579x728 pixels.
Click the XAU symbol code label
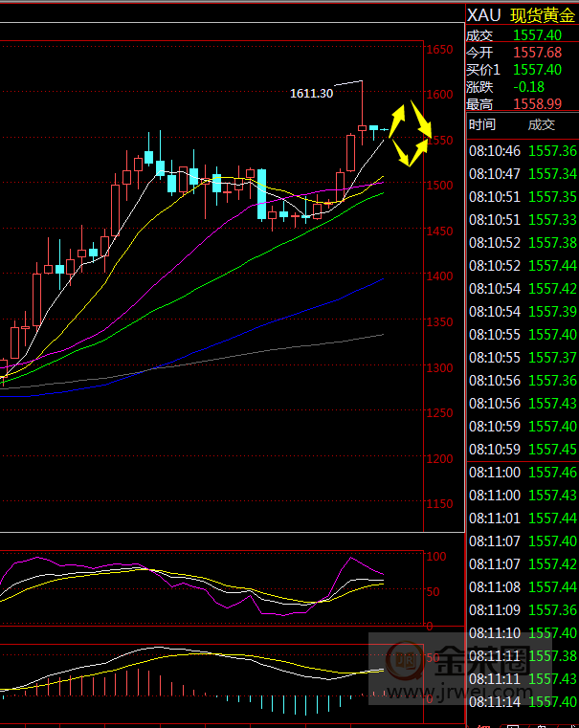point(484,15)
